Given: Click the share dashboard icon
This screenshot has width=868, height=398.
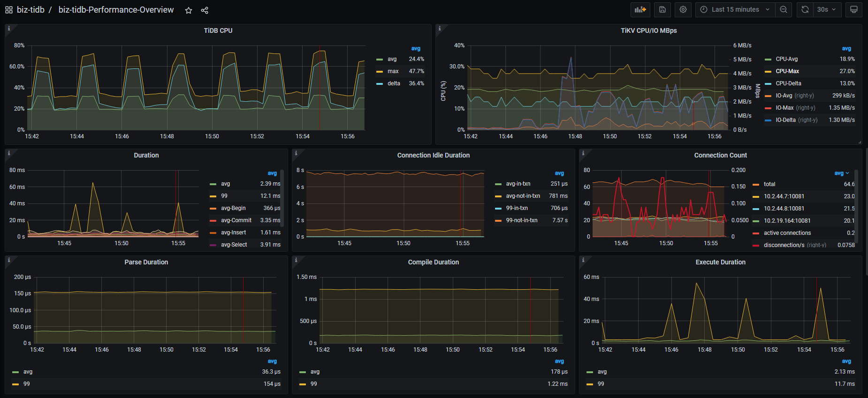Looking at the screenshot, I should 205,10.
